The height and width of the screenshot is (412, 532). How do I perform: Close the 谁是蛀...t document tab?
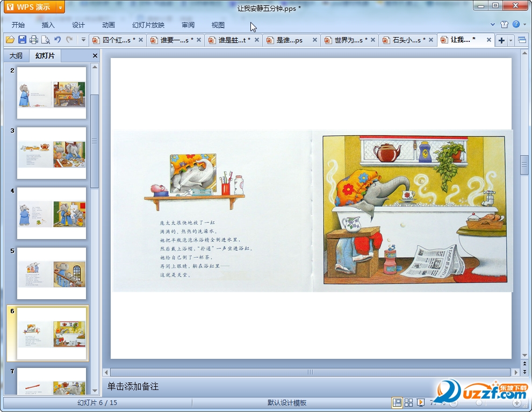click(257, 40)
